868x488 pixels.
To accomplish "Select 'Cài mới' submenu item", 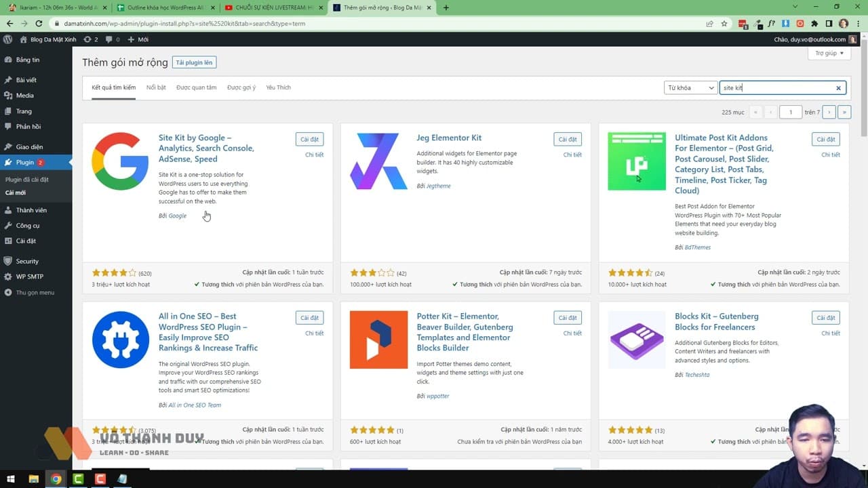I will click(16, 193).
